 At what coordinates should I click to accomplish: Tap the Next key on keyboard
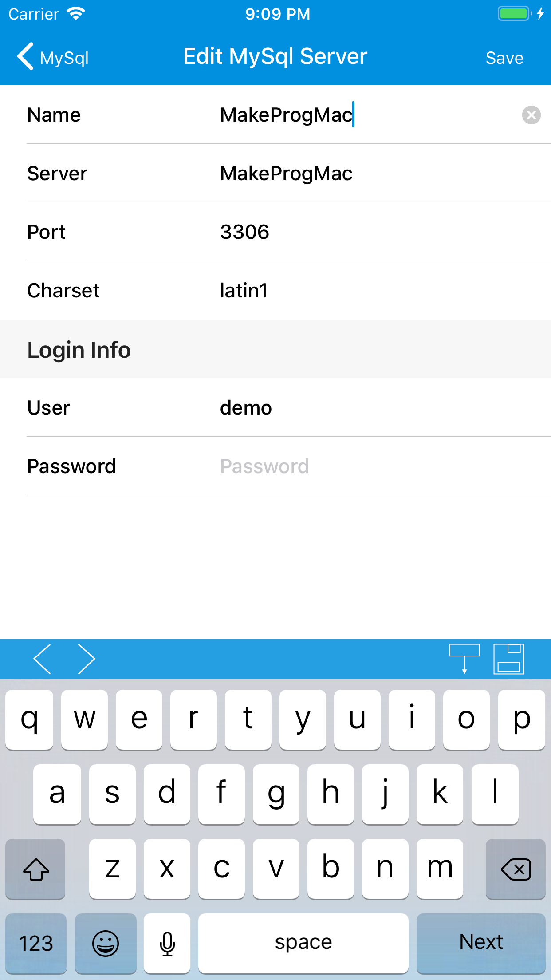point(481,943)
